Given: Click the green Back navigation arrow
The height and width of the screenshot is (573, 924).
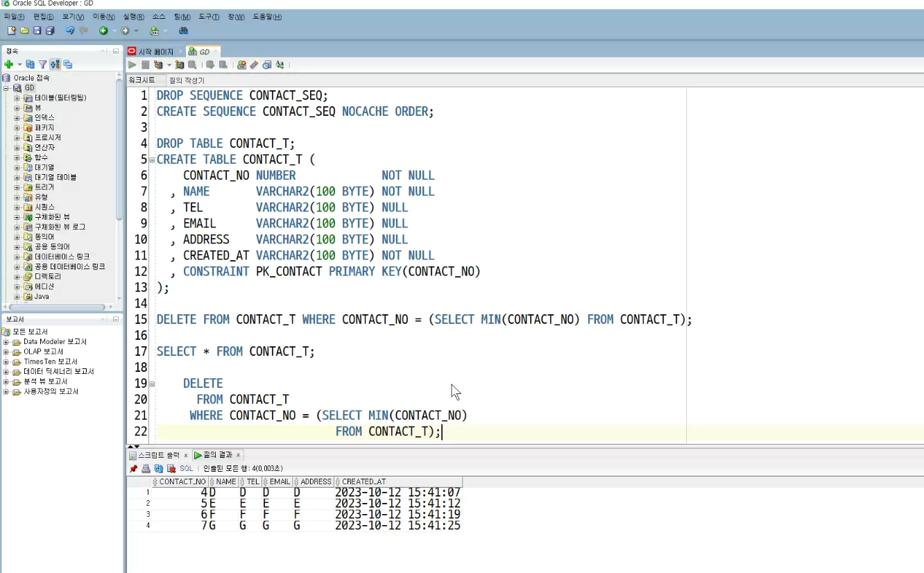Looking at the screenshot, I should click(x=103, y=31).
